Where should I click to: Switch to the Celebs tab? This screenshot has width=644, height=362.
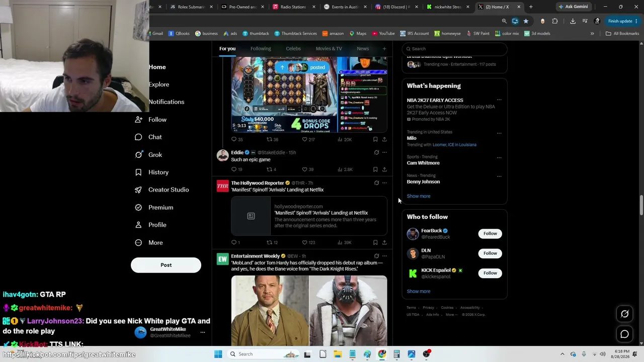point(293,49)
